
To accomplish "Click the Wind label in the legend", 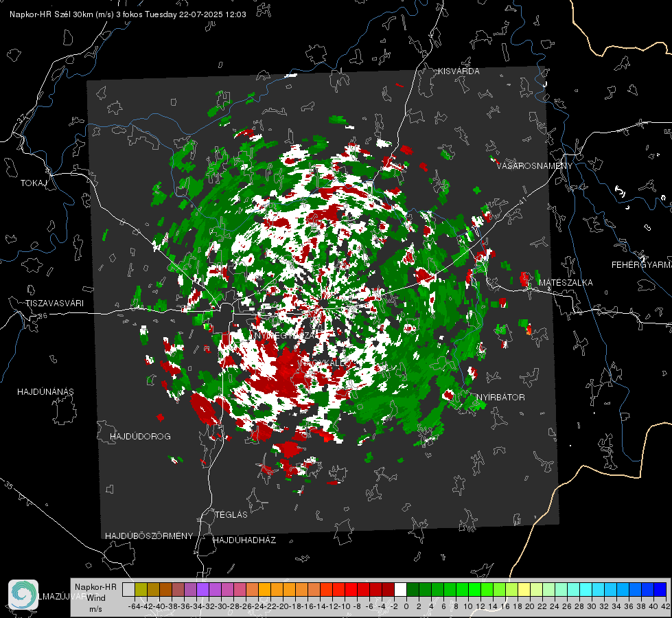I will [x=96, y=597].
